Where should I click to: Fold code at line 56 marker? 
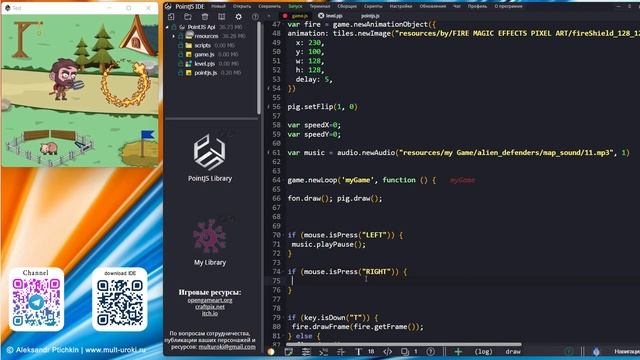click(268, 107)
